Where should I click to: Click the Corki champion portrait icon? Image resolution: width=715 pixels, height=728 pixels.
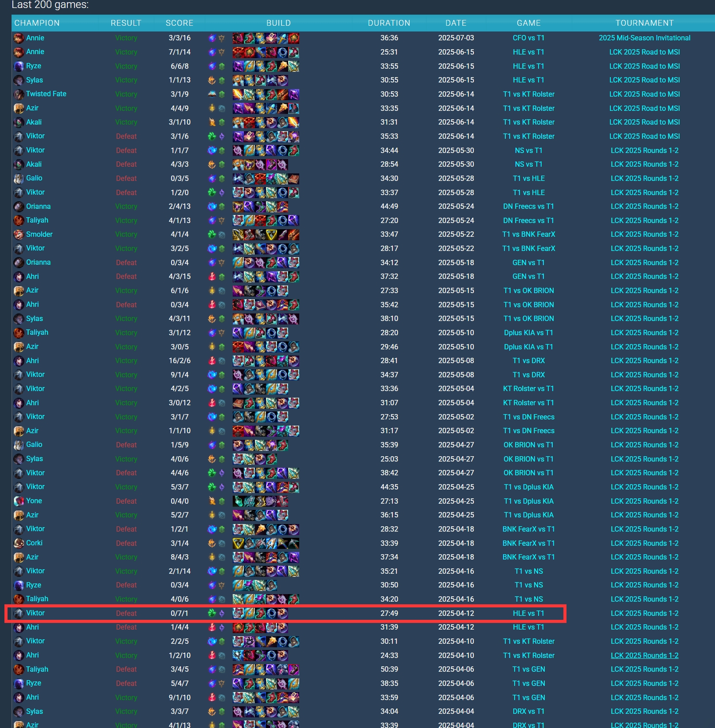[19, 543]
